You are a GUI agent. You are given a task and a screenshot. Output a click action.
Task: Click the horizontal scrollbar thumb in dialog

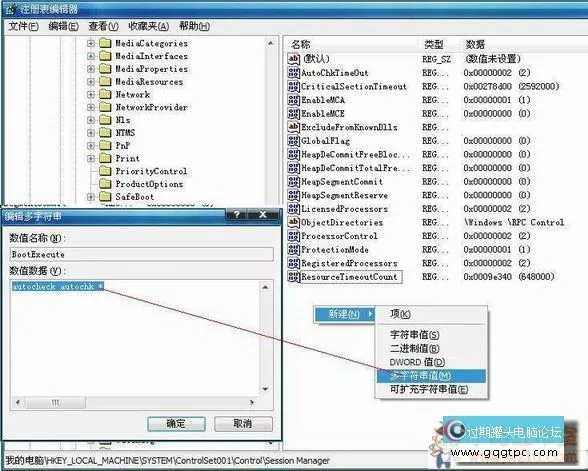(x=56, y=402)
